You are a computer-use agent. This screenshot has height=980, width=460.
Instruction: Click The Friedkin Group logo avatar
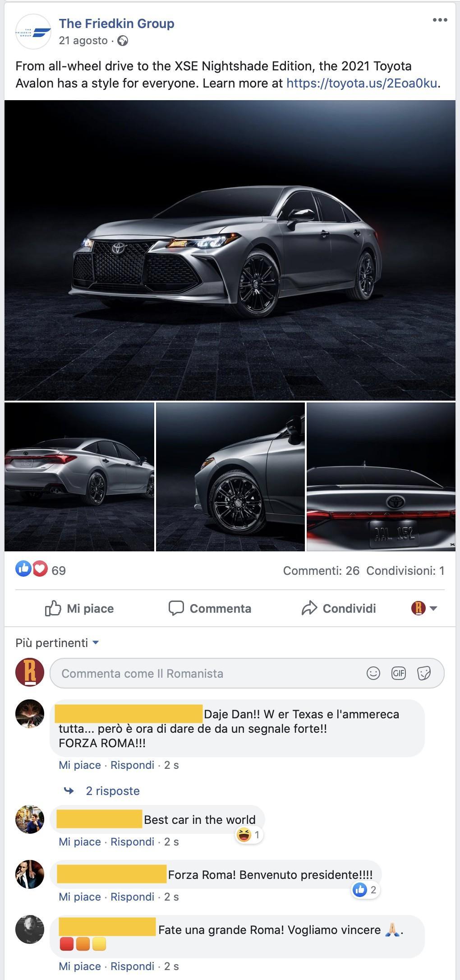[x=33, y=32]
